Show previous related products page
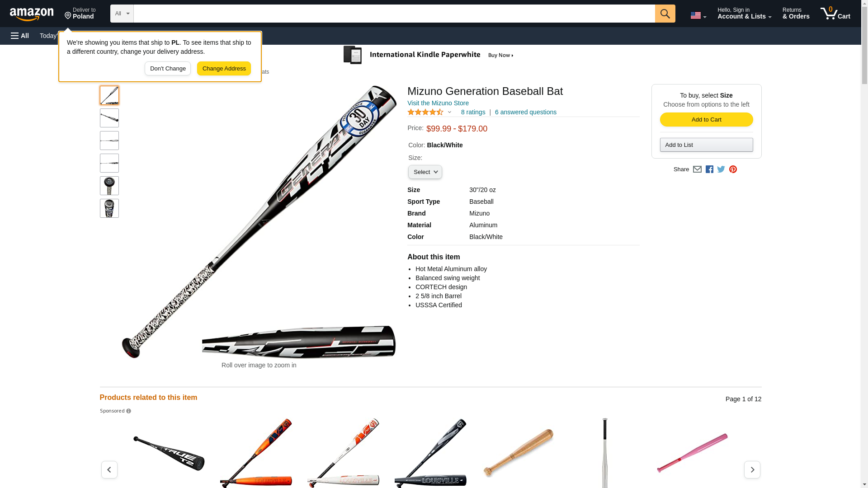 pyautogui.click(x=109, y=469)
